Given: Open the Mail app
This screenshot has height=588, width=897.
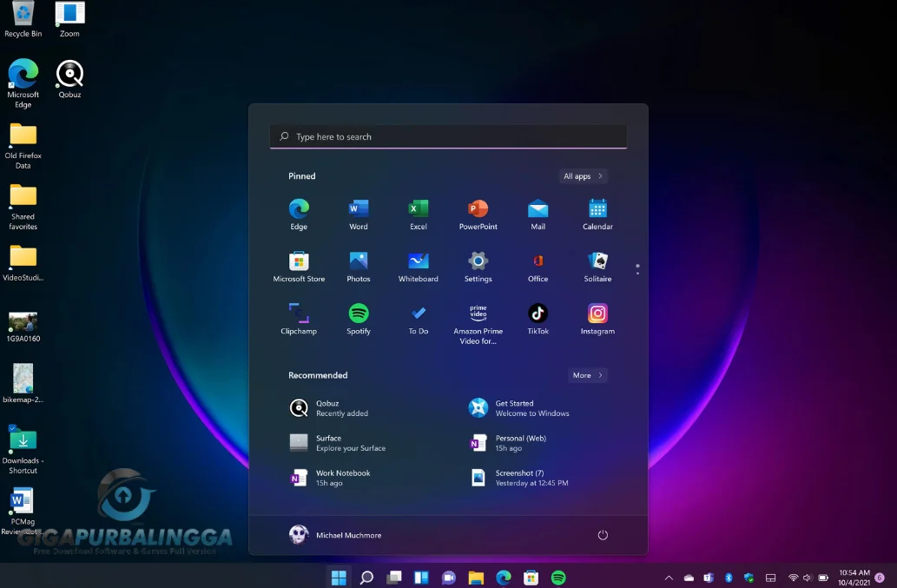Looking at the screenshot, I should pyautogui.click(x=538, y=215).
